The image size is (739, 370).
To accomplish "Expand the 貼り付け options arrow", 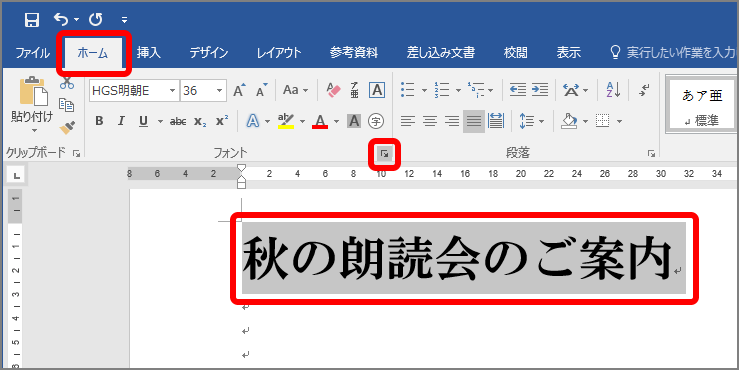I will (34, 130).
